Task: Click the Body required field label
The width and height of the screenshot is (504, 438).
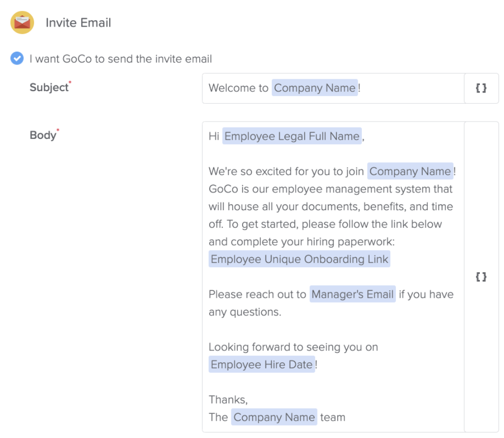Action: (43, 135)
